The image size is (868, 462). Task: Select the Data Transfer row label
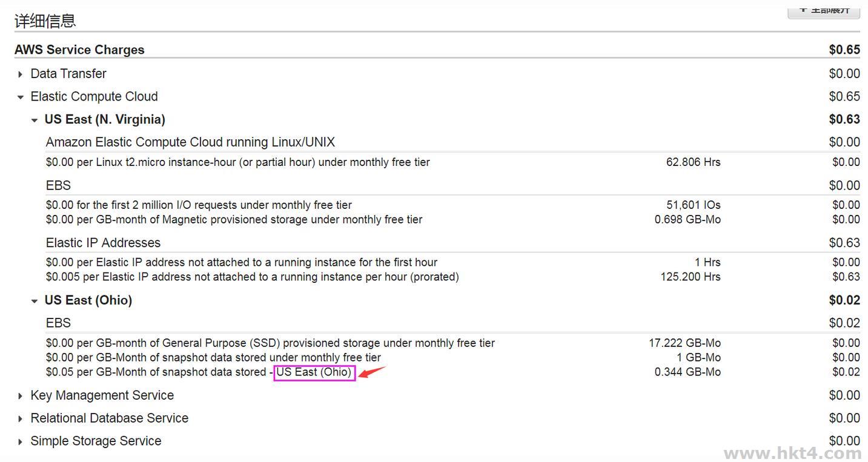coord(68,74)
